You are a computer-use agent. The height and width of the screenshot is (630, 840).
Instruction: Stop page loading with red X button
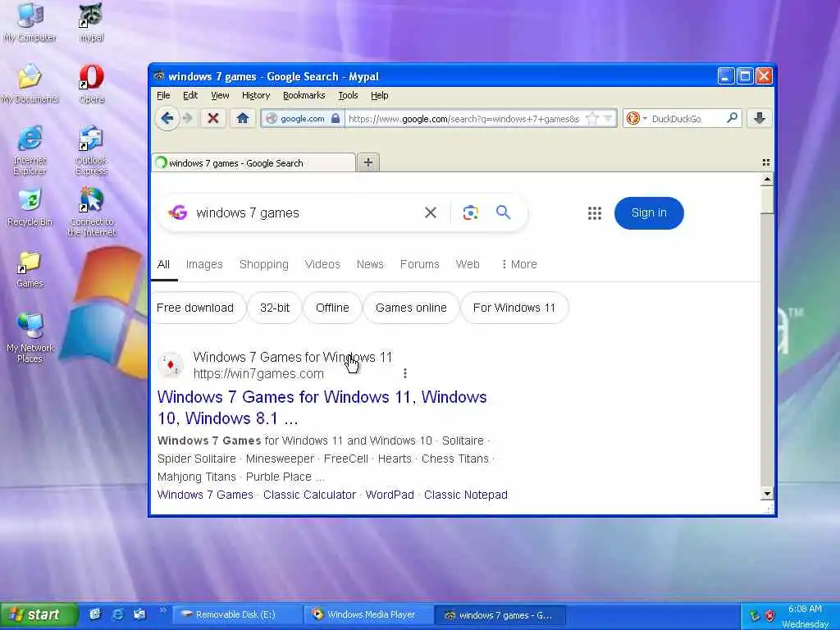212,118
